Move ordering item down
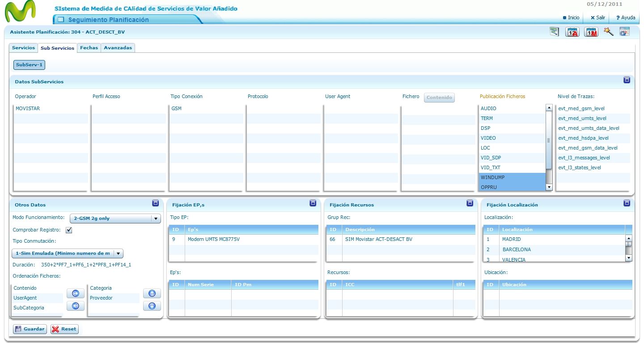 (x=152, y=306)
